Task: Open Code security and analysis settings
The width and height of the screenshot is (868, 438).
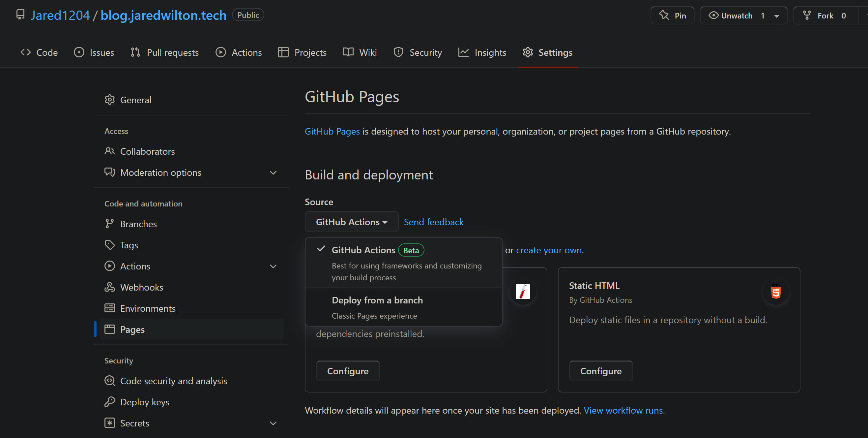Action: 173,381
